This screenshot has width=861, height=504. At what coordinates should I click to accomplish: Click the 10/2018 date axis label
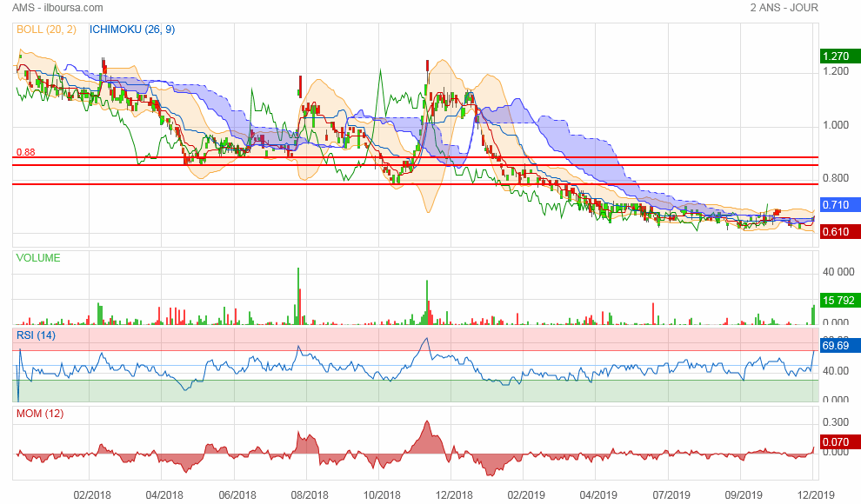(382, 494)
